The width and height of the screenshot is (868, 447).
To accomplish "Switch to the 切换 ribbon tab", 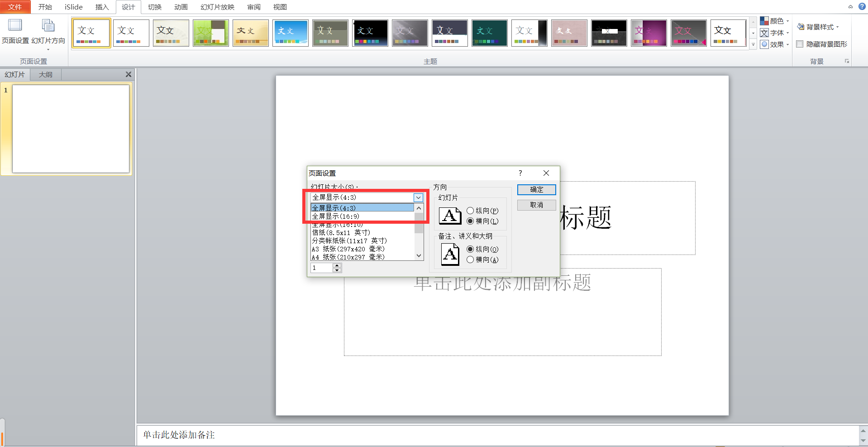I will pyautogui.click(x=154, y=7).
